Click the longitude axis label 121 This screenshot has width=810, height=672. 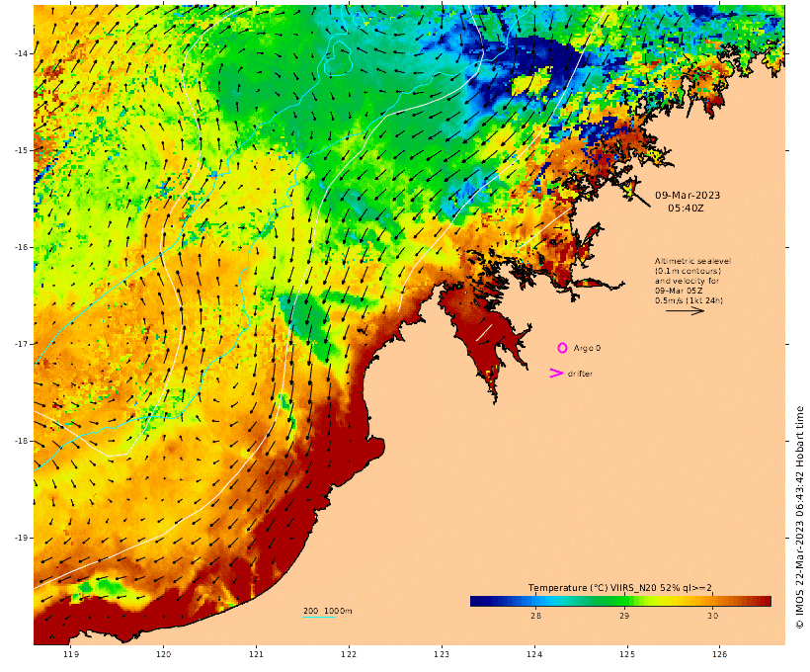(256, 654)
